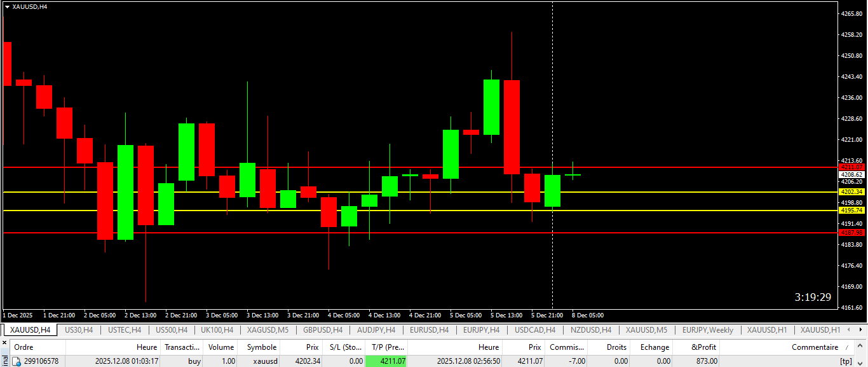Image resolution: width=868 pixels, height=367 pixels.
Task: Switch to the XAUUSD,H4 chart tab
Action: 30,330
